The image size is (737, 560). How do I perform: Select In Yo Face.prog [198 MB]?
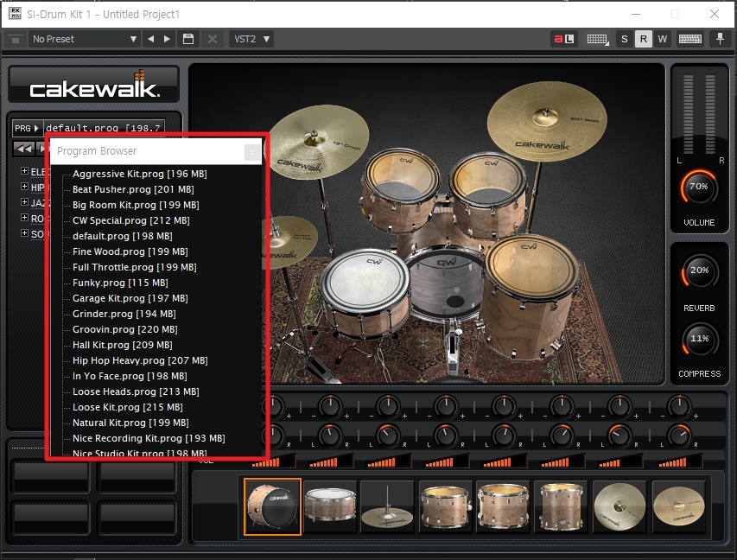tap(130, 376)
